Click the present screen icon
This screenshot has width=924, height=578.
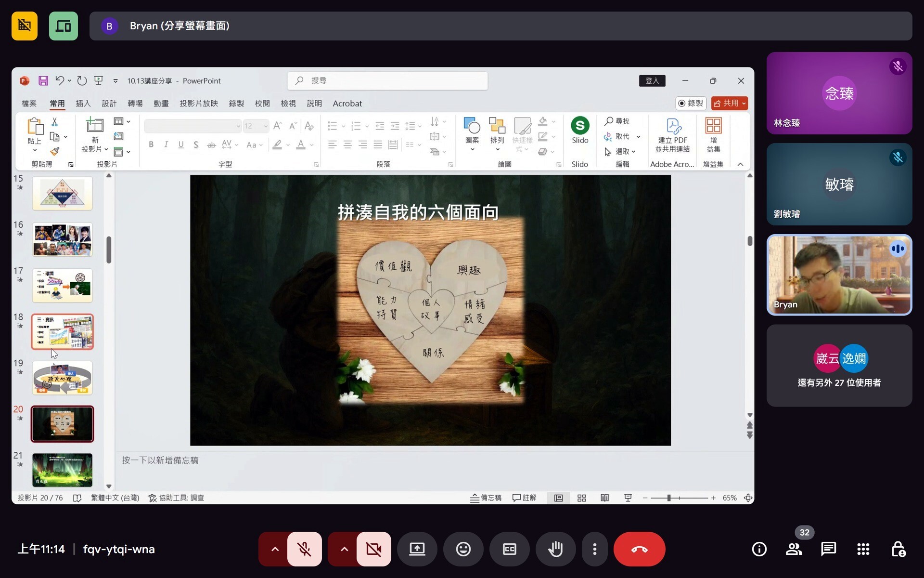tap(417, 549)
